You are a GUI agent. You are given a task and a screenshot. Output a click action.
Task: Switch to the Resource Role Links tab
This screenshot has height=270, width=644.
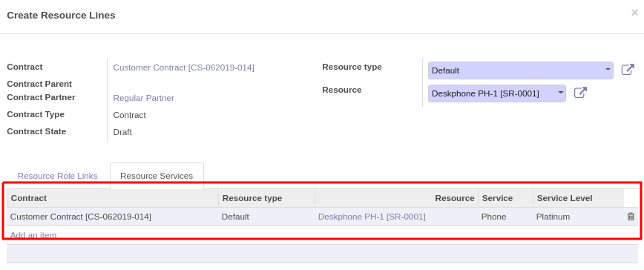(x=58, y=176)
